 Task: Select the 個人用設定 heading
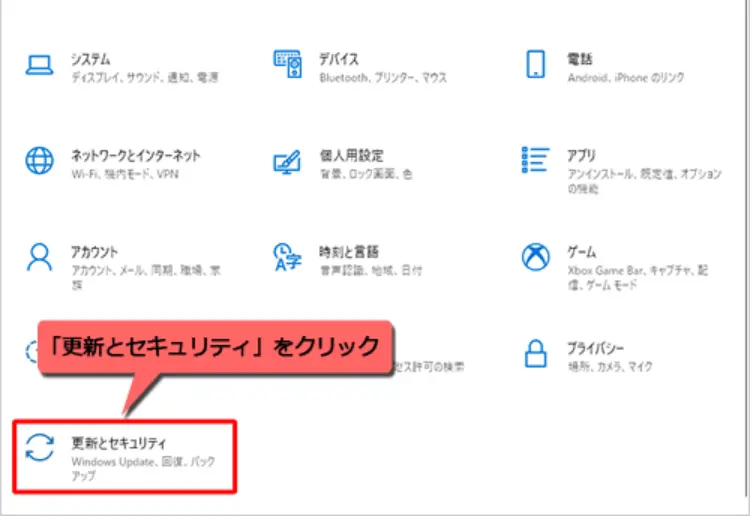[352, 155]
